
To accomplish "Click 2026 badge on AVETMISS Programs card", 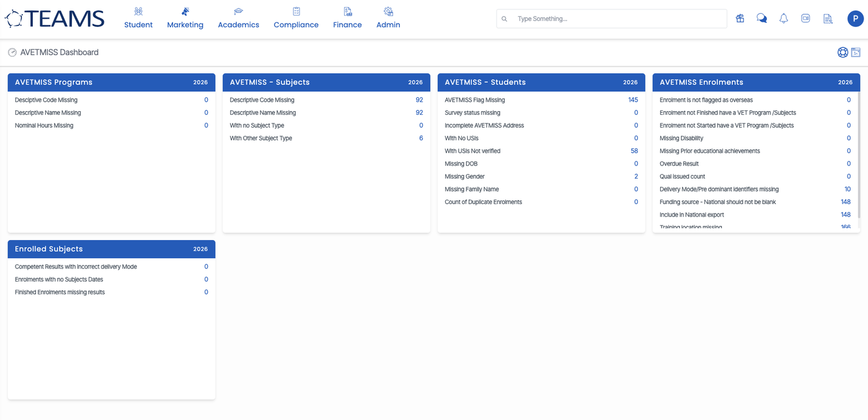I will pos(200,83).
